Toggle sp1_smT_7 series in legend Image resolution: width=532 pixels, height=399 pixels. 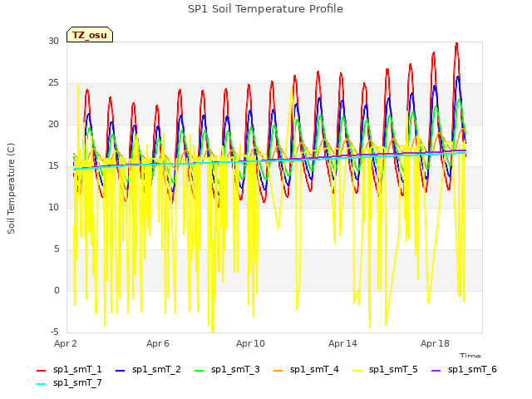(x=69, y=382)
